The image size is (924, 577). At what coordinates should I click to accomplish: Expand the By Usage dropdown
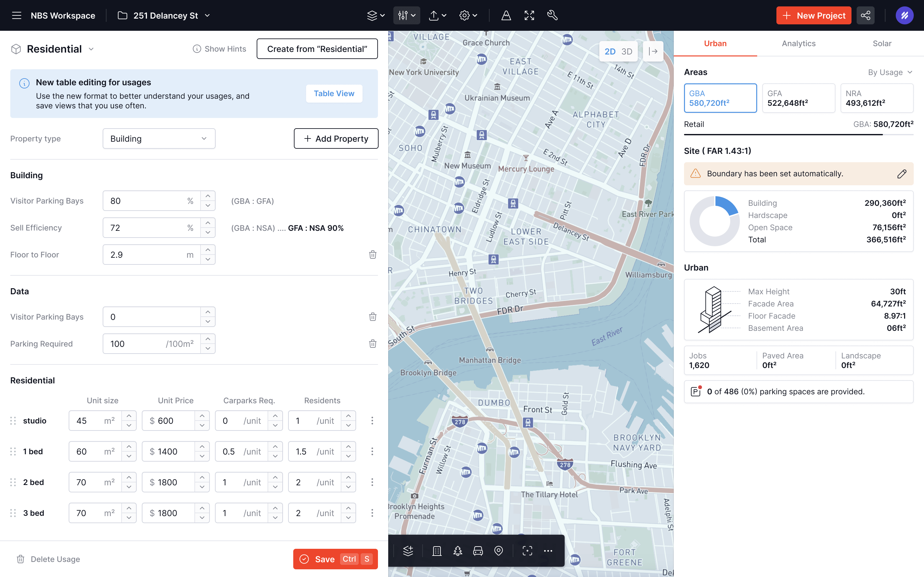coord(890,72)
